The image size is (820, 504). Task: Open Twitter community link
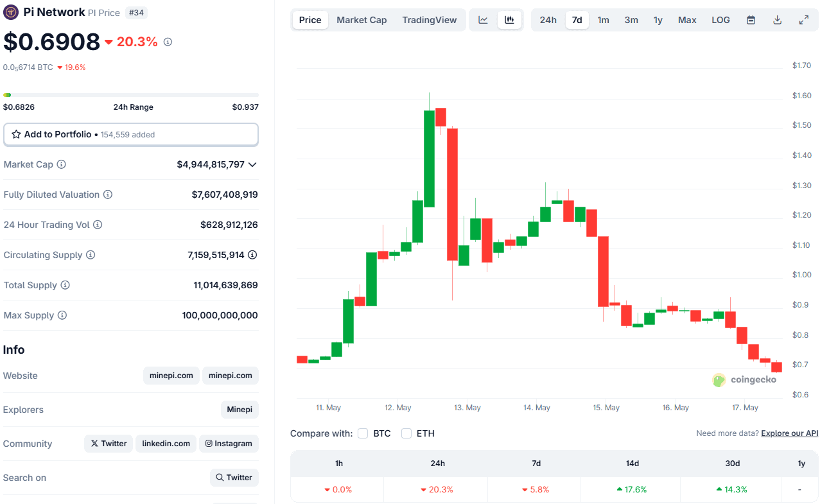[109, 444]
